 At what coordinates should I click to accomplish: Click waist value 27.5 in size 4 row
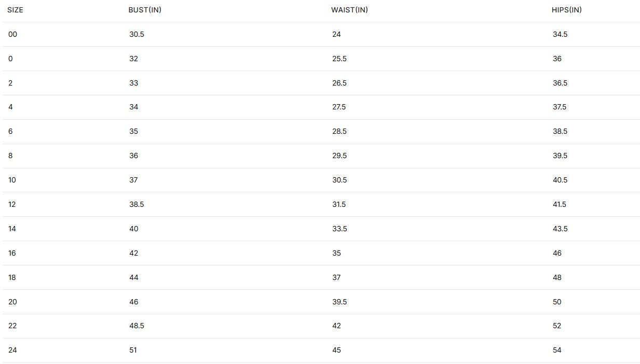coord(339,107)
